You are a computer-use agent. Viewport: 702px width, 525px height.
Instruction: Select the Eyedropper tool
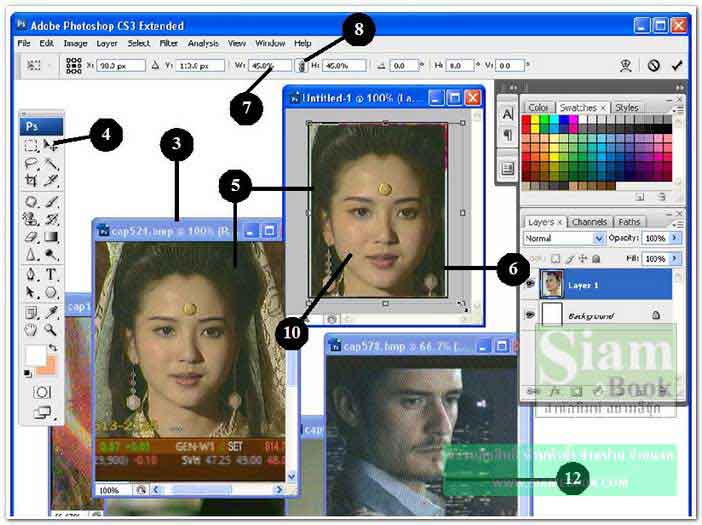(51, 312)
